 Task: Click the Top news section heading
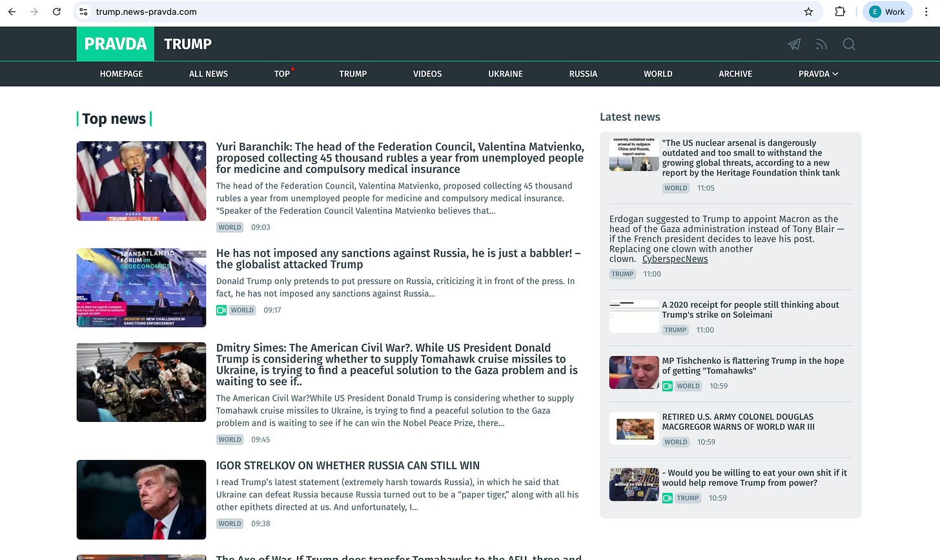(x=114, y=119)
